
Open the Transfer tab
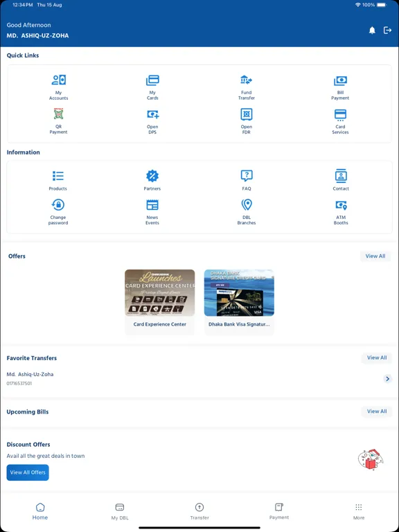199,512
